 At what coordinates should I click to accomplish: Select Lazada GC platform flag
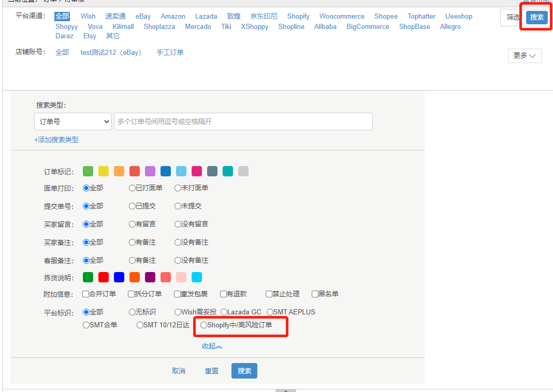pos(224,312)
